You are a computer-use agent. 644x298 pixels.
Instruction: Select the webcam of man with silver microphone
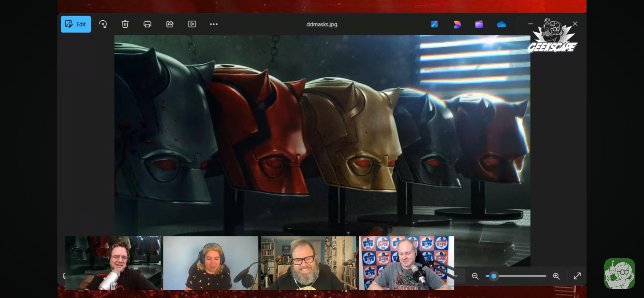pyautogui.click(x=113, y=263)
